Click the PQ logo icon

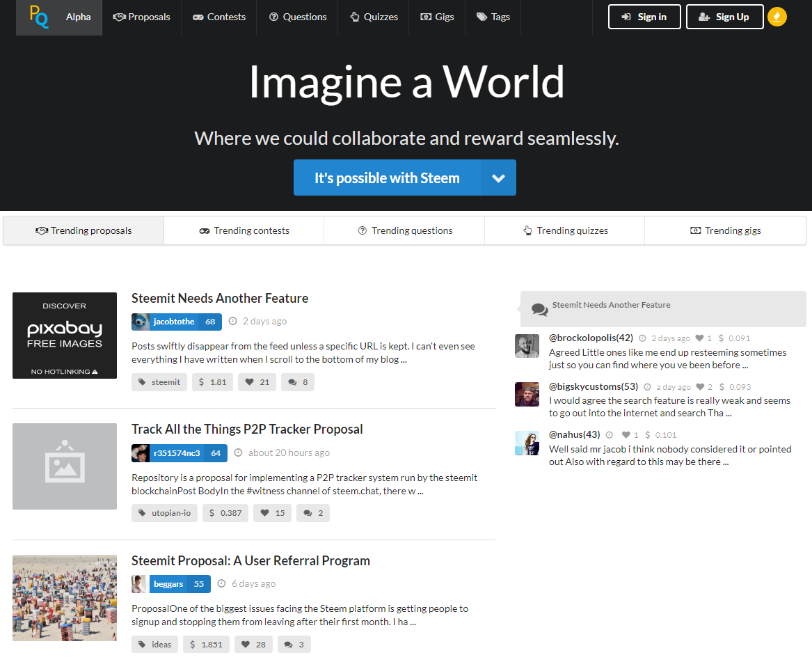pyautogui.click(x=40, y=17)
